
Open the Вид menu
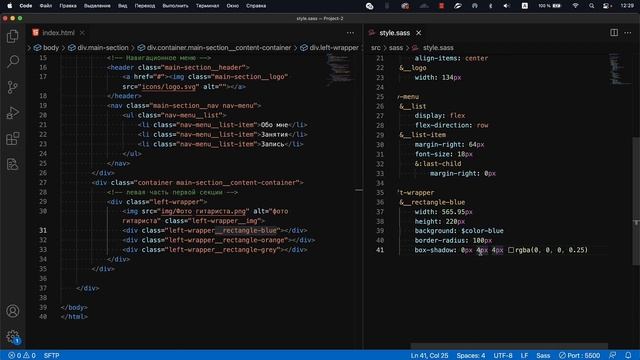point(122,6)
